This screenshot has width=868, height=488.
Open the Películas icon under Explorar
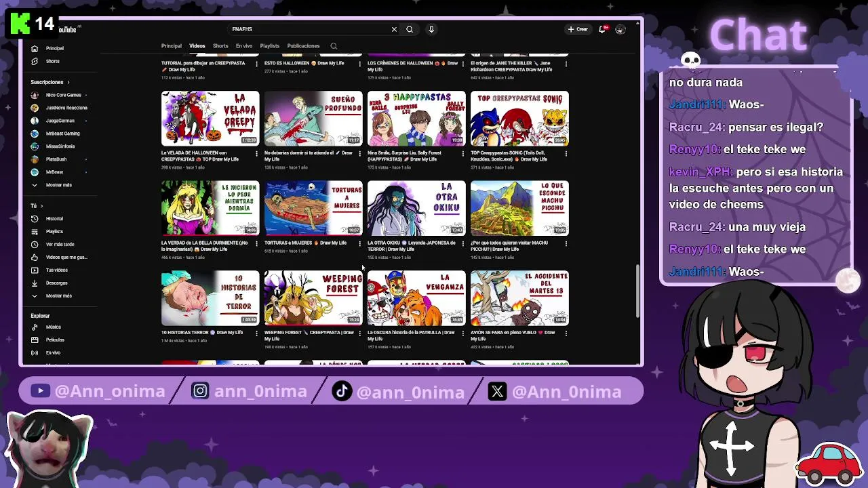point(35,340)
